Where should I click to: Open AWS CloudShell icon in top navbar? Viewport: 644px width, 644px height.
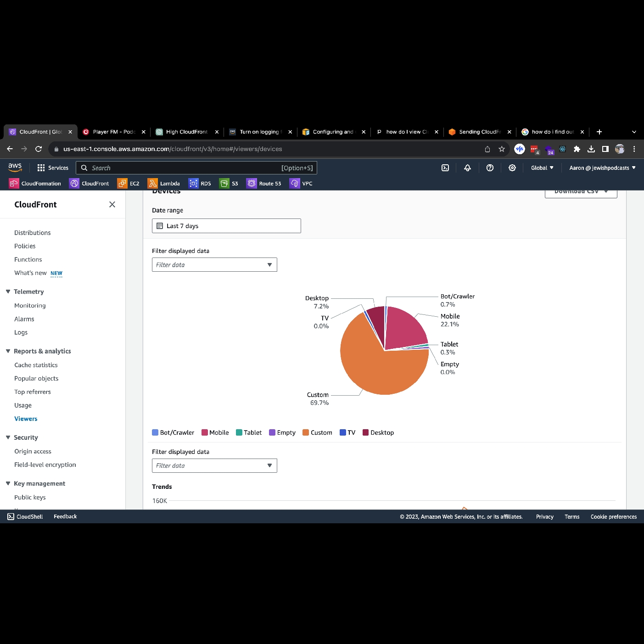[x=445, y=168]
